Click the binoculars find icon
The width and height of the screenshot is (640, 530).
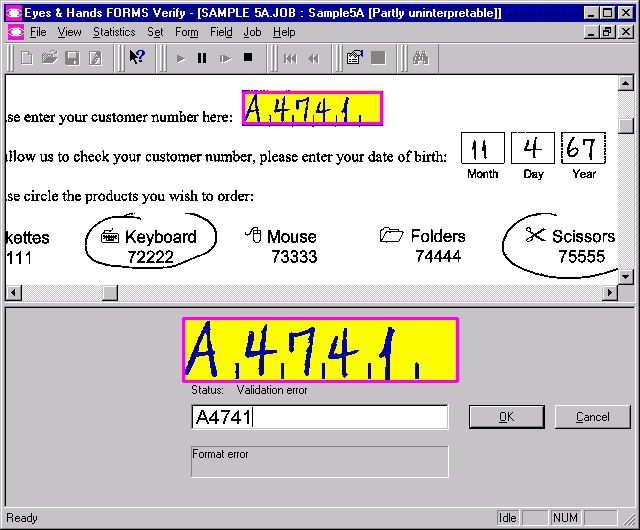421,58
